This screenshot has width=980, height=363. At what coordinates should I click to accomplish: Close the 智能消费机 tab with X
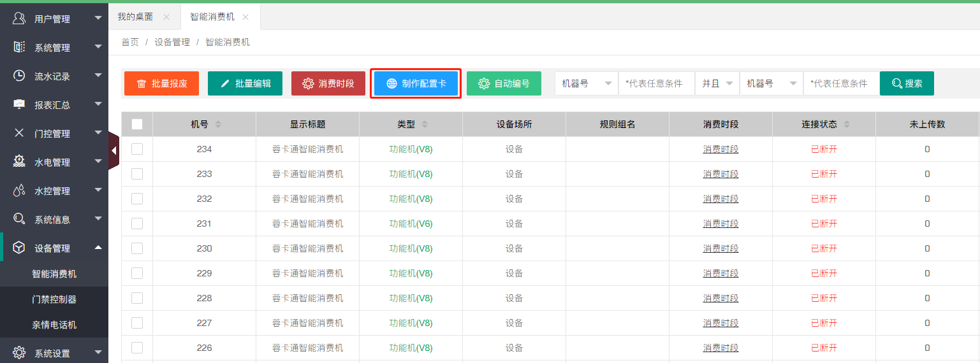[x=246, y=17]
